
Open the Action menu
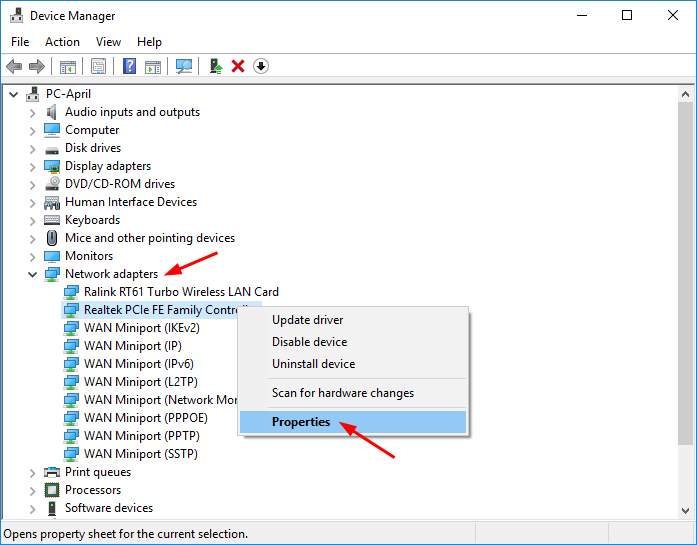click(62, 42)
